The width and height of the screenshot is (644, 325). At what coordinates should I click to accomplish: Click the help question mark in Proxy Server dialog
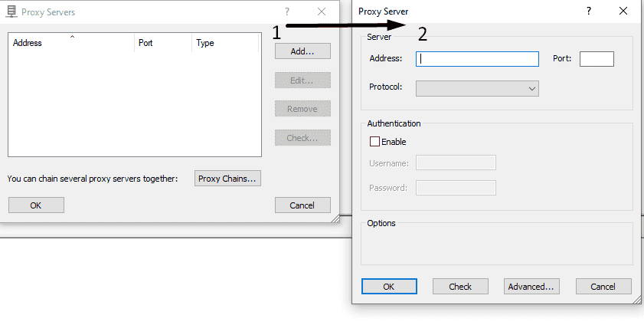click(x=589, y=11)
